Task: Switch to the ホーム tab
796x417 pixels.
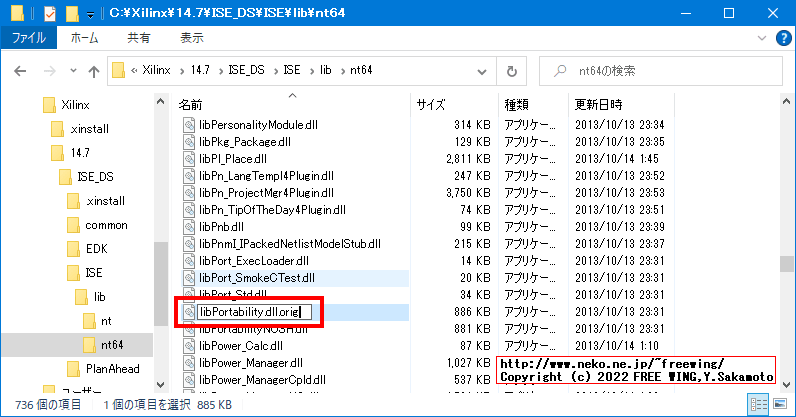Action: (84, 38)
